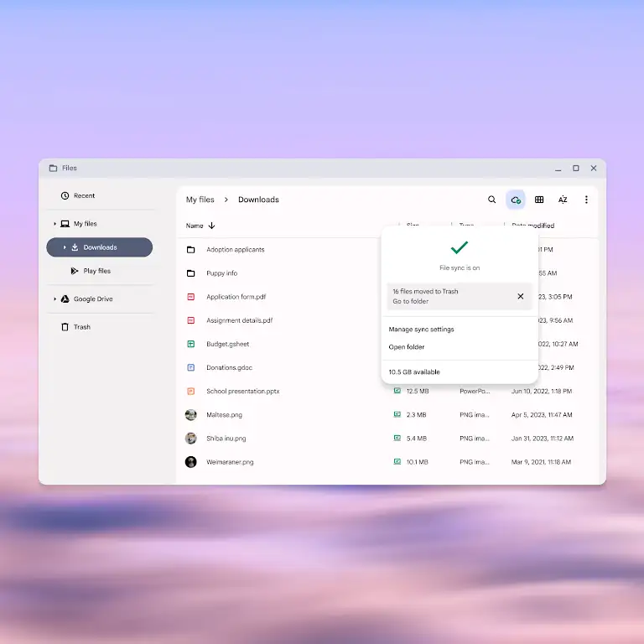Viewport: 644px width, 644px height.
Task: Click the Maltese.png thumbnail
Action: [191, 415]
